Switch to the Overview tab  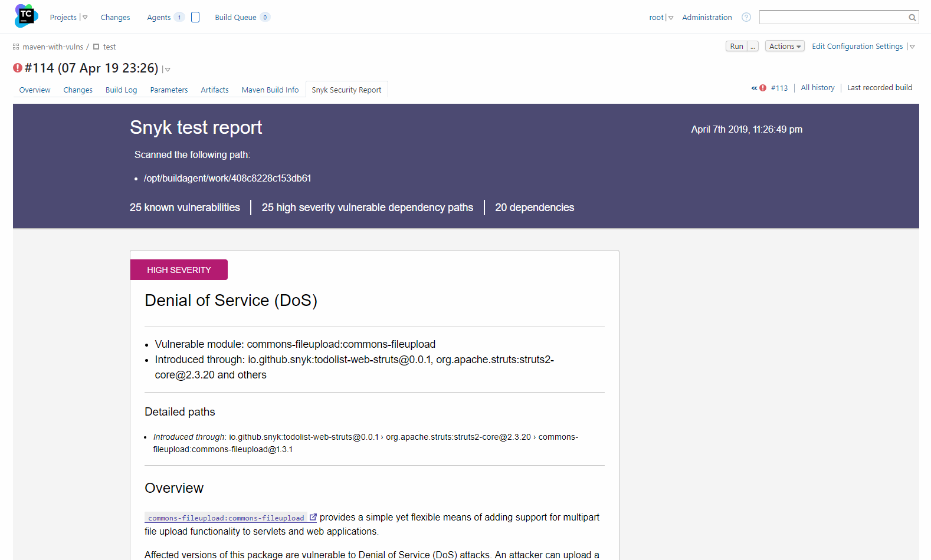tap(35, 90)
